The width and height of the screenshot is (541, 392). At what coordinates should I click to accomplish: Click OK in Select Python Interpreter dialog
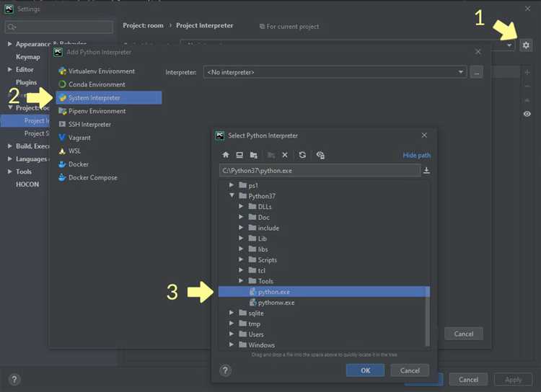click(x=366, y=370)
